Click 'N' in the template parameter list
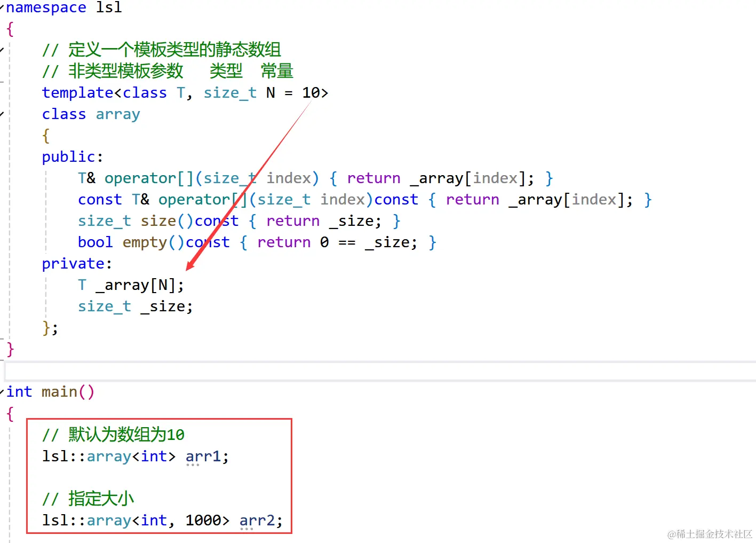Image resolution: width=756 pixels, height=543 pixels. (270, 93)
